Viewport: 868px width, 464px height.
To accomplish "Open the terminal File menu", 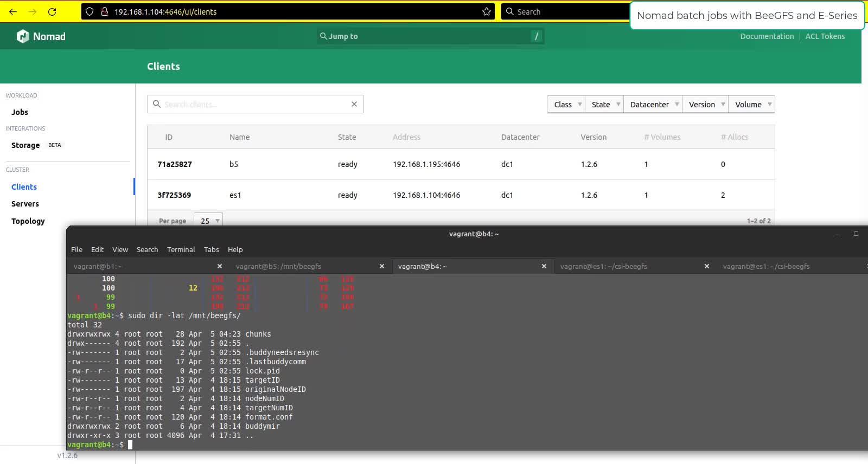I will (x=76, y=249).
